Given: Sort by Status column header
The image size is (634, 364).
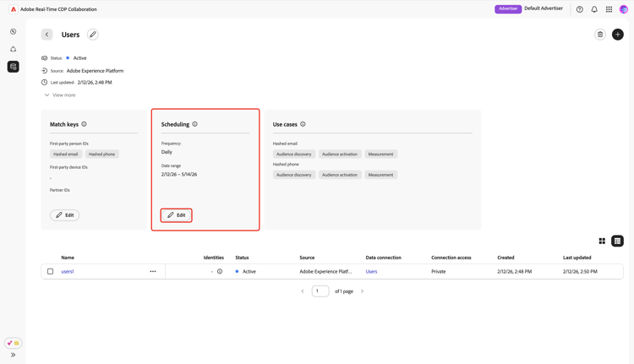Looking at the screenshot, I should tap(243, 258).
